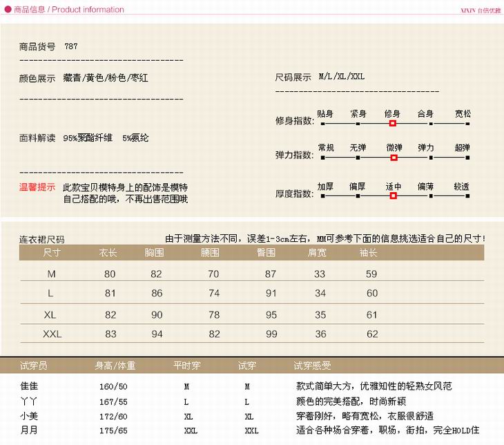Click the 衣长 column header
The width and height of the screenshot is (504, 445).
coord(108,253)
